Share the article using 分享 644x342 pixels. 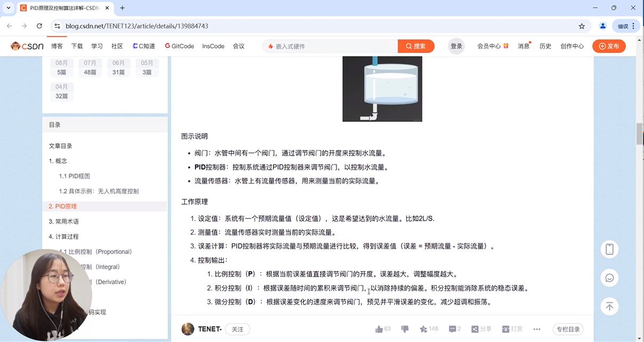[x=481, y=329]
